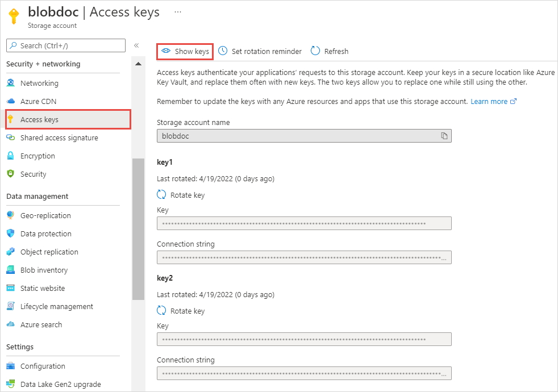
Task: Click the Refresh circular arrow icon
Action: pos(315,51)
